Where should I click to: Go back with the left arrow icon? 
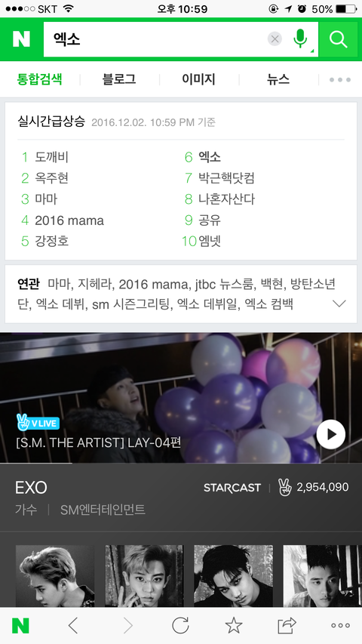[x=73, y=626]
